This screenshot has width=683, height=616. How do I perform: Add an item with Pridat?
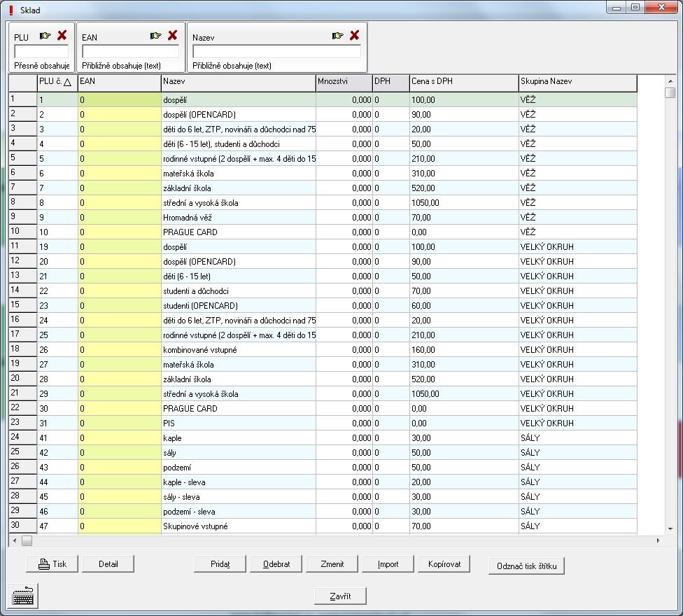(220, 563)
